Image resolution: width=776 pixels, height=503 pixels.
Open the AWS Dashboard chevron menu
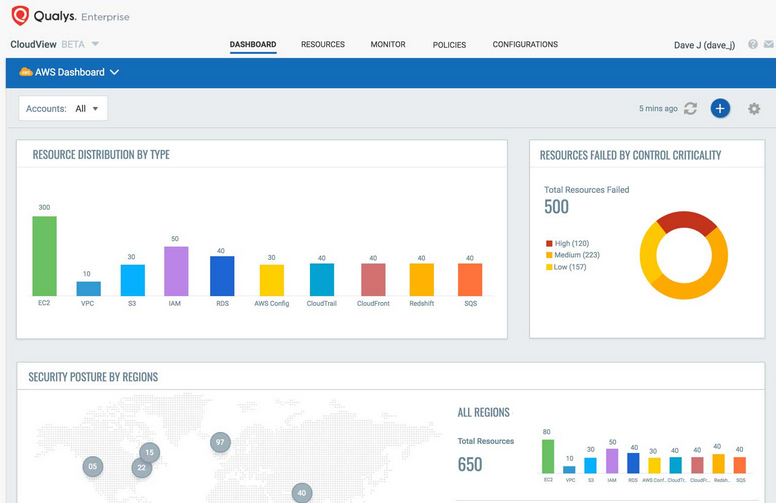tap(114, 72)
